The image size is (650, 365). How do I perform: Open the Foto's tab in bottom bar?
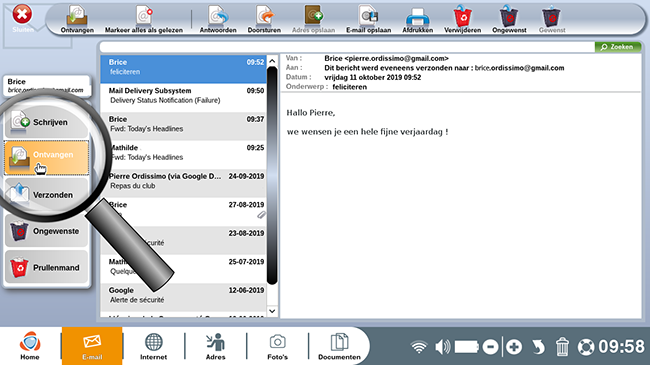(277, 346)
